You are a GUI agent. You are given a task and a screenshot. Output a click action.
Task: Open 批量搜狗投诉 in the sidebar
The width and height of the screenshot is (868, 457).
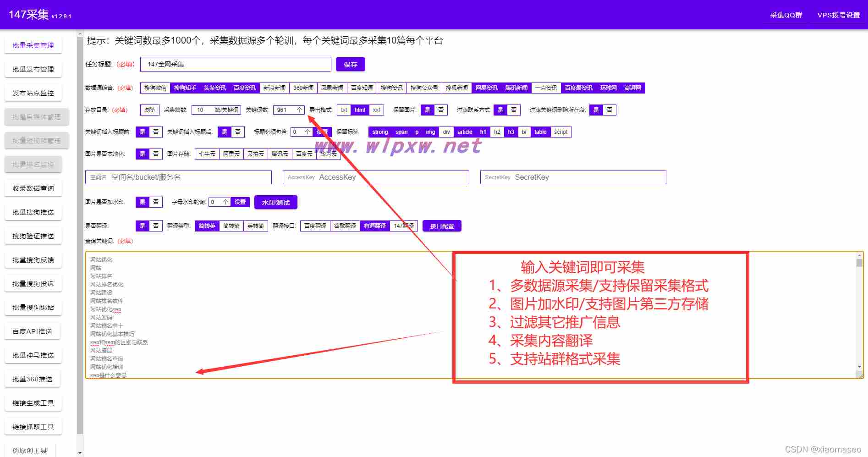tap(33, 284)
